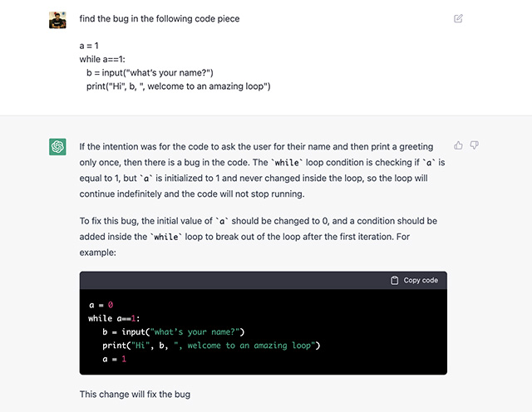Click the text 'This change will fix the bug'
The image size is (532, 412).
(x=135, y=395)
